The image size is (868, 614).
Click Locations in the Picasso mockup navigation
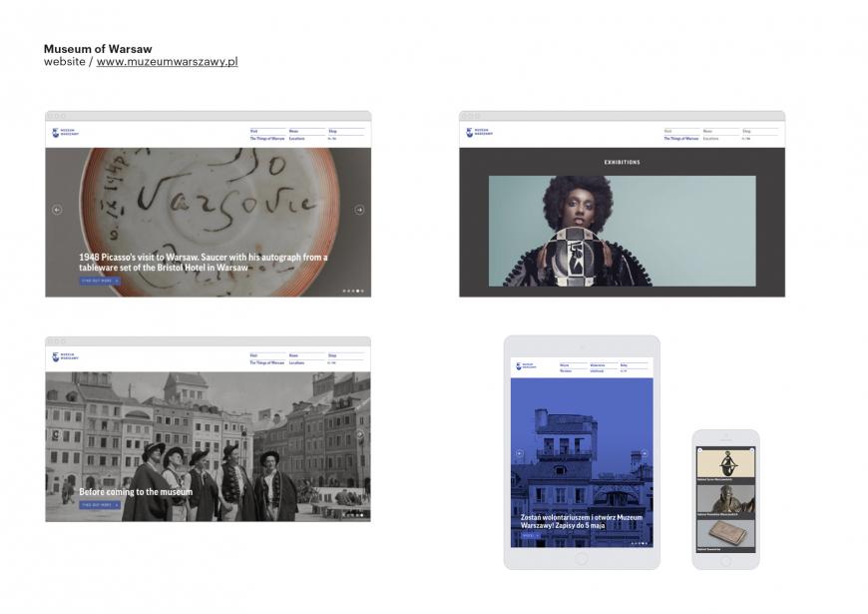point(296,139)
